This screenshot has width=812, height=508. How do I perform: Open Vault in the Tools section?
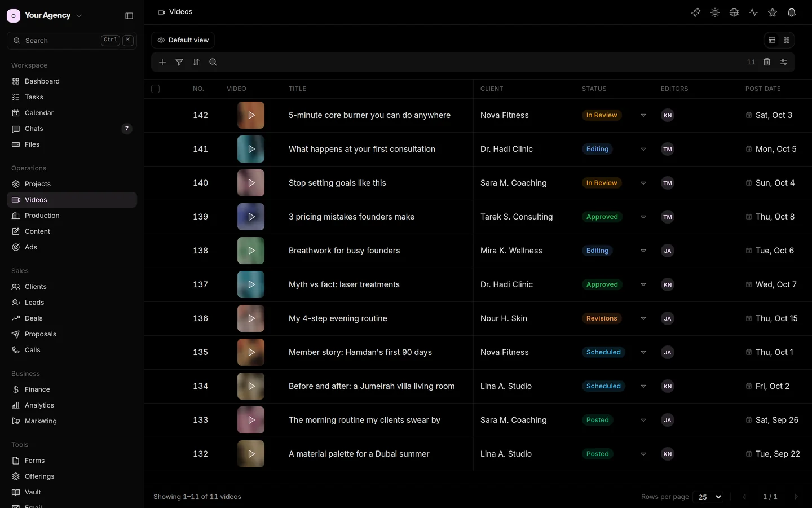click(72, 492)
